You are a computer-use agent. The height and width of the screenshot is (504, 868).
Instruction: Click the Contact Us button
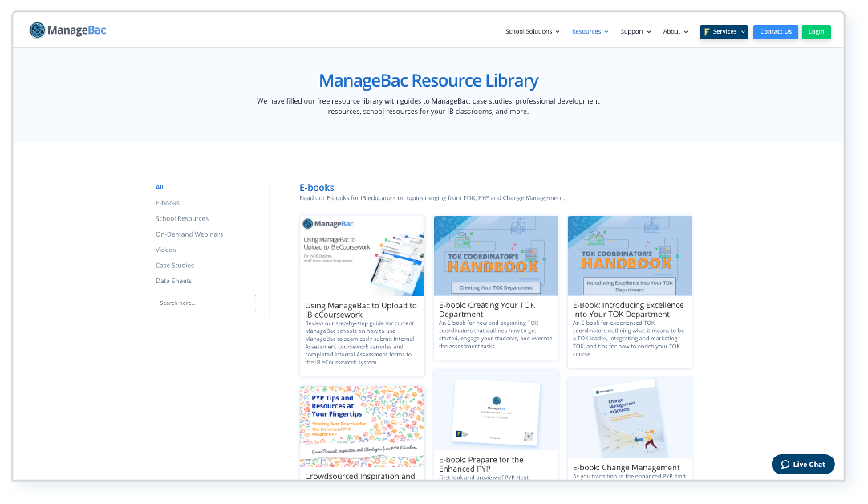click(776, 31)
